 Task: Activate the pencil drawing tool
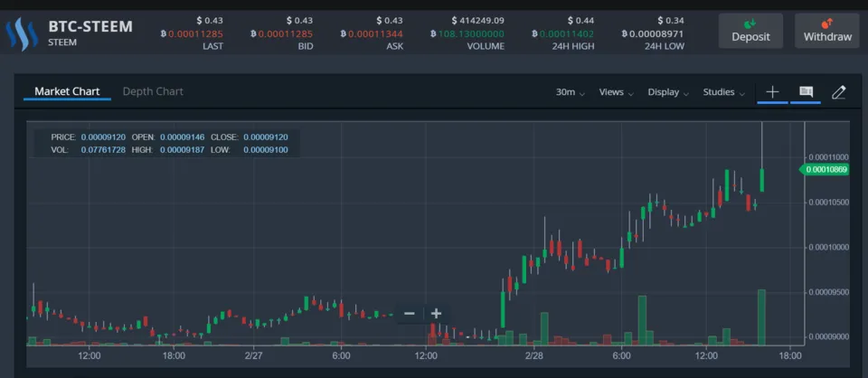[x=839, y=92]
